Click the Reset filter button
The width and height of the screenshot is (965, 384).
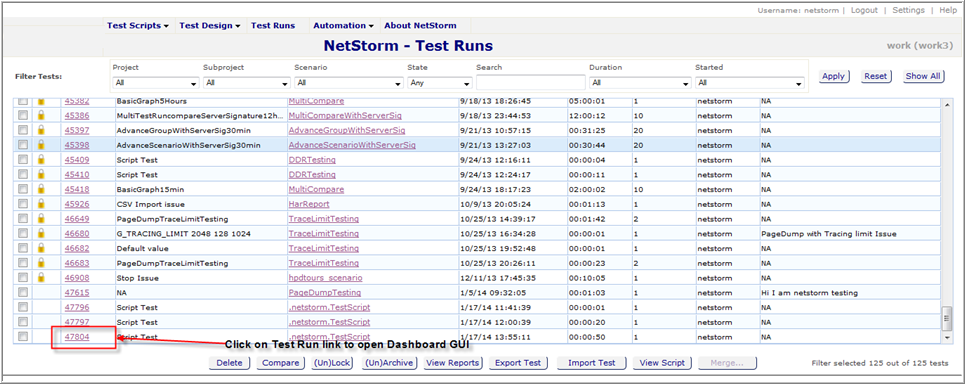[x=876, y=76]
